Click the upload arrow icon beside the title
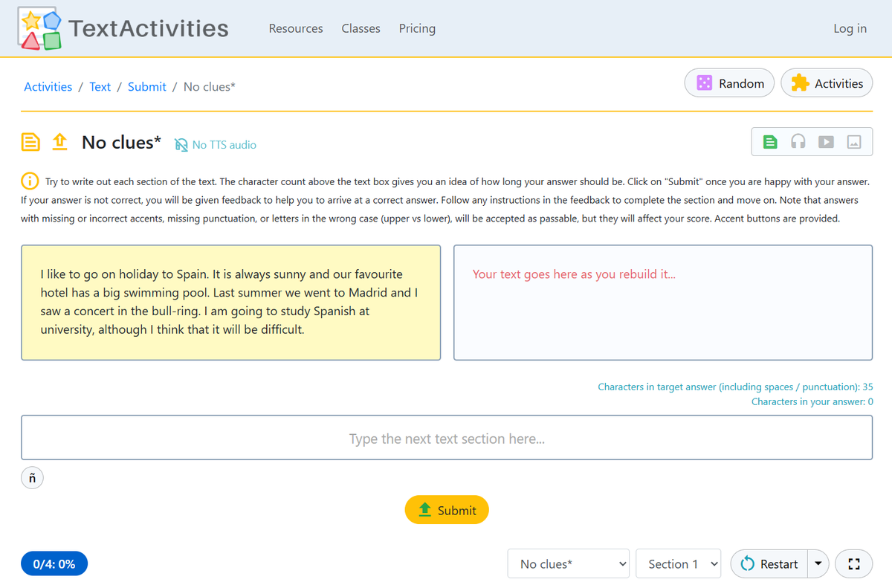Screen dimensions: 892x588 click(x=60, y=142)
